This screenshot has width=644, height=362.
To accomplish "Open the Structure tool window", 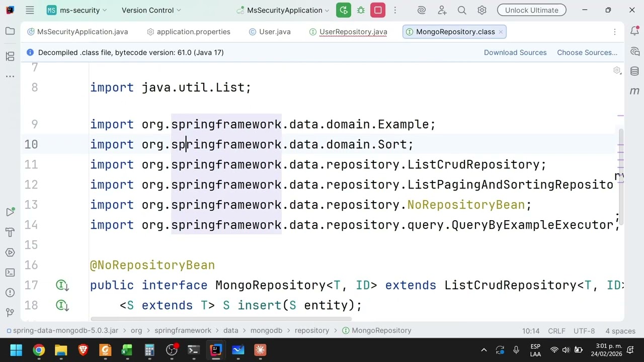I will 10,56.
